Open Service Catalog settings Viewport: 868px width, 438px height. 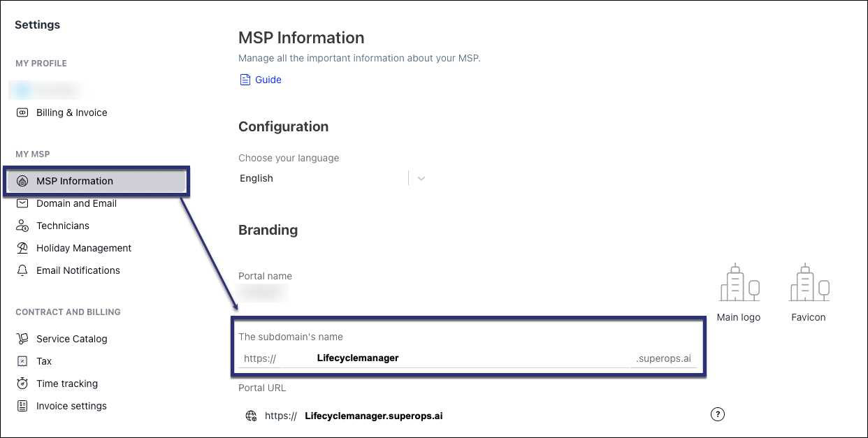[x=72, y=339]
